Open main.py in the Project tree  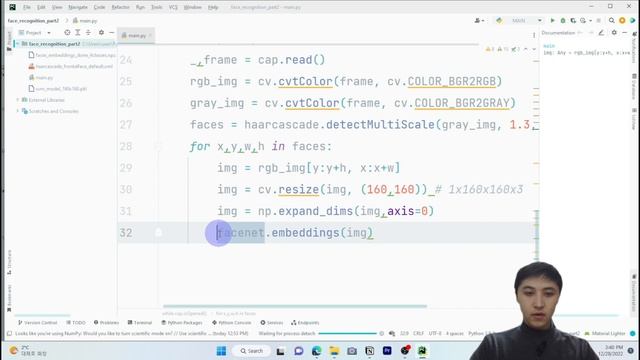pos(41,78)
